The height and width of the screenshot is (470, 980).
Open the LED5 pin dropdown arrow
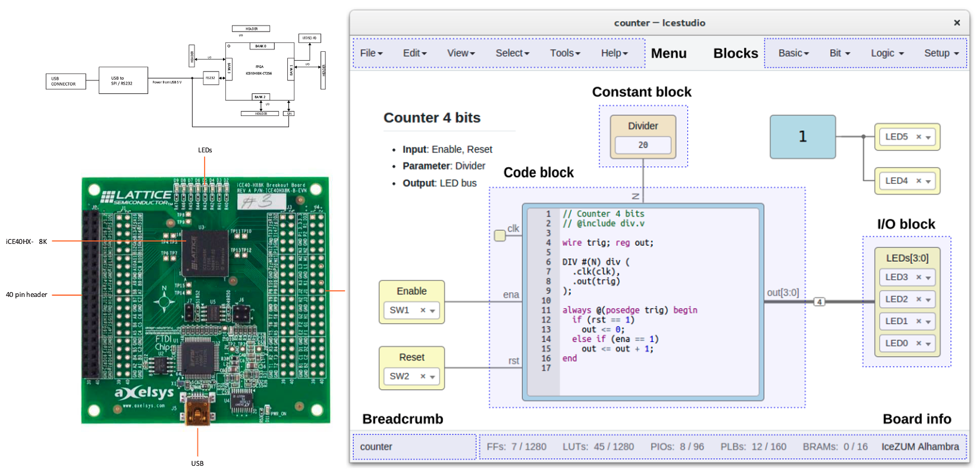pyautogui.click(x=928, y=137)
